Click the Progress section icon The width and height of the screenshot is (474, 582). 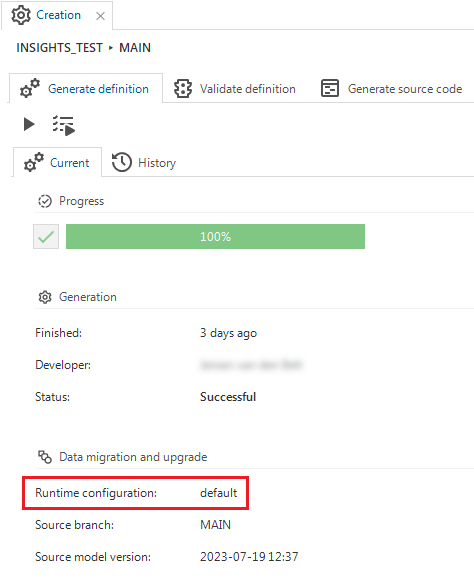pyautogui.click(x=45, y=201)
